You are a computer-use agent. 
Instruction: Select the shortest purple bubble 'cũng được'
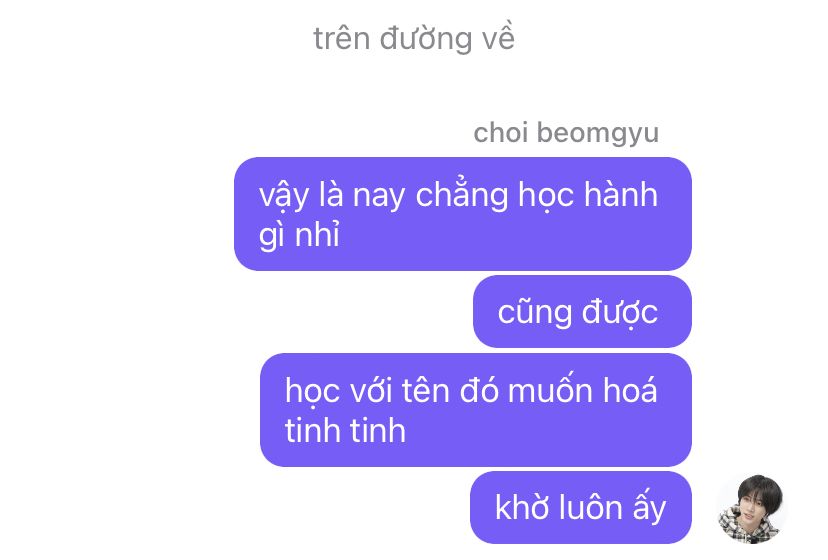coord(582,312)
